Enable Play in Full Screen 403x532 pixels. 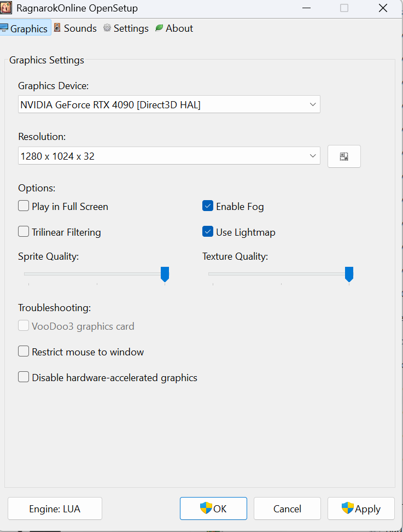[24, 206]
